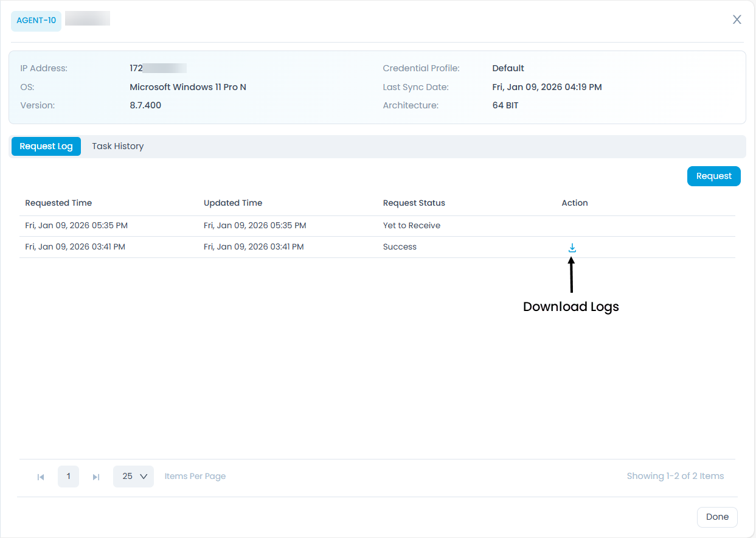
Task: Select page 1 in pagination
Action: tap(68, 476)
